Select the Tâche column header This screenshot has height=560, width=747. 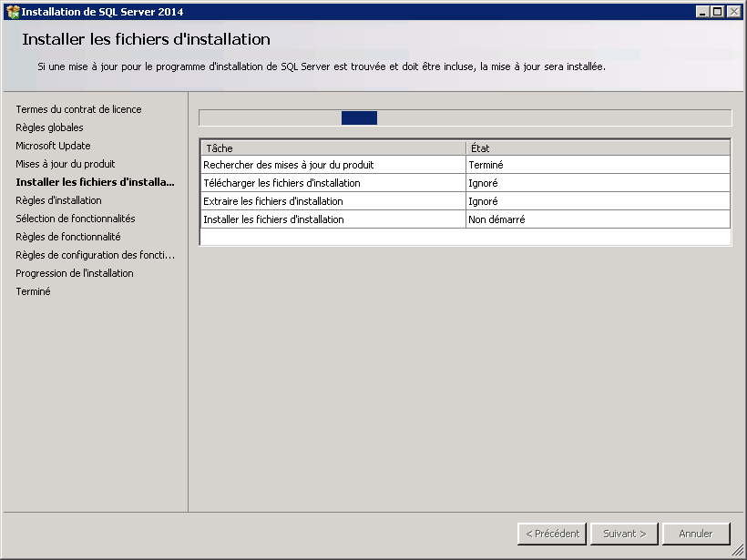click(x=333, y=148)
